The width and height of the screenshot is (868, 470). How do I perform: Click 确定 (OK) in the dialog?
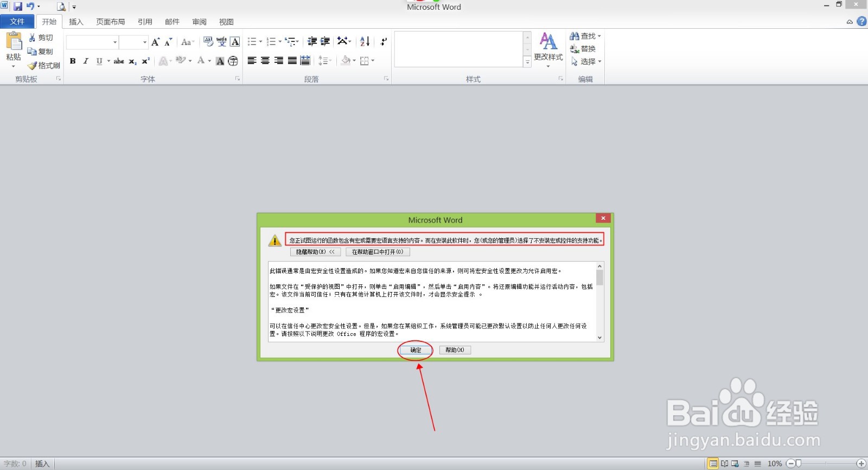coord(416,350)
